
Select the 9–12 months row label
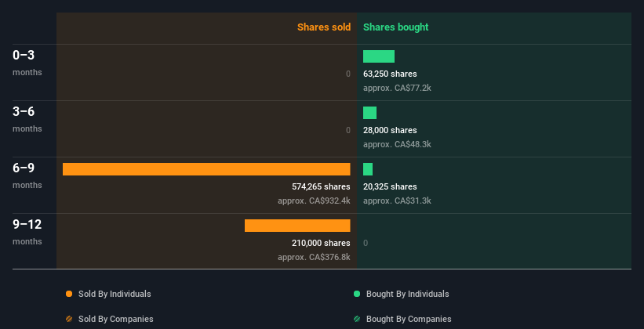coord(27,225)
